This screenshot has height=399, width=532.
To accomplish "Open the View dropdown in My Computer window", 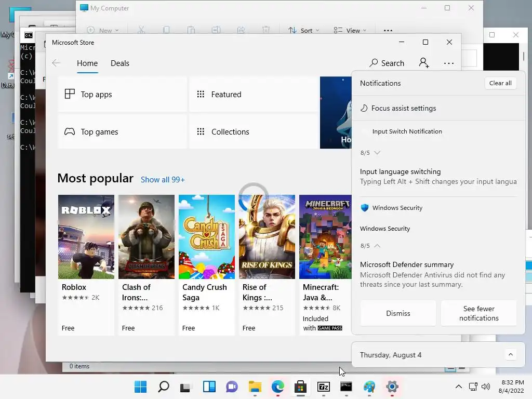I will pyautogui.click(x=350, y=30).
